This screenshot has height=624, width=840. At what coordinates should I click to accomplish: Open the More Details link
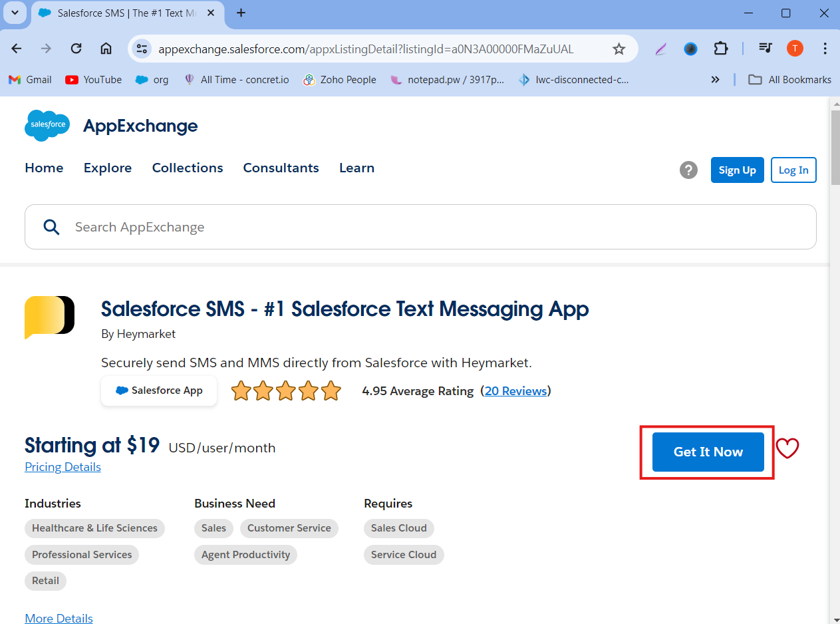click(x=59, y=619)
